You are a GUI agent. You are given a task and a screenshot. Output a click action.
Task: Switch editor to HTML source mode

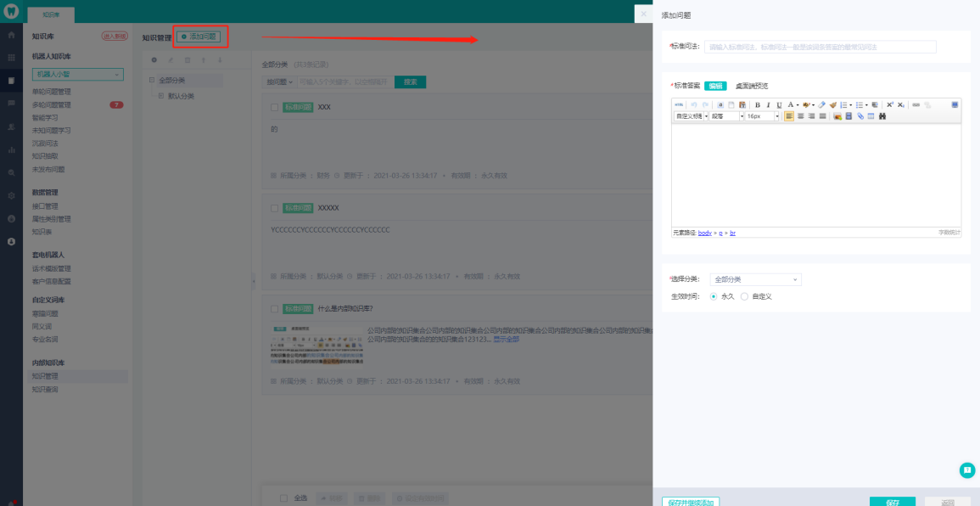coord(679,105)
